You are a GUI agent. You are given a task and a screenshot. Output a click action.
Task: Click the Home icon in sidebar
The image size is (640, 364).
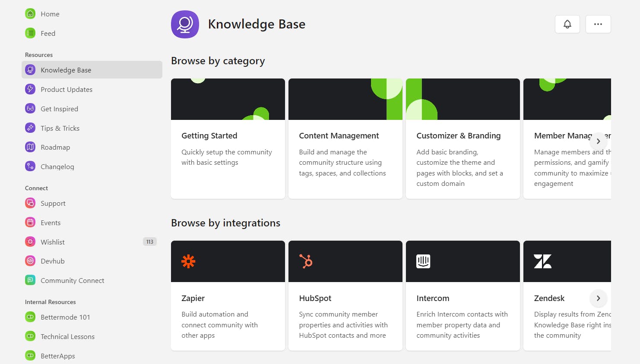click(x=30, y=14)
